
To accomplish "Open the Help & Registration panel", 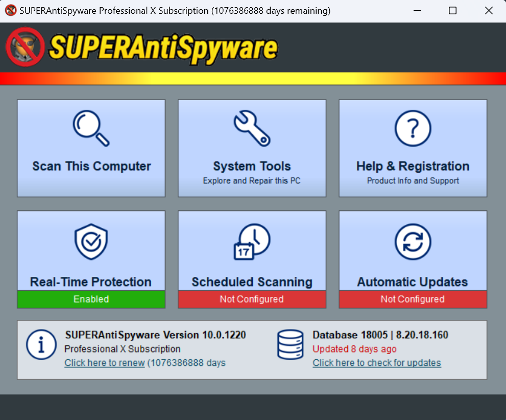I will click(x=413, y=148).
